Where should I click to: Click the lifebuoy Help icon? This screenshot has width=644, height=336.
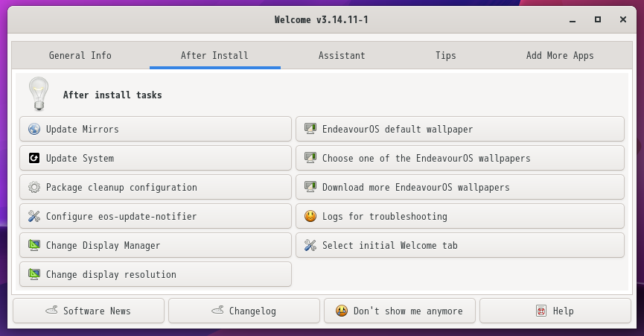541,311
